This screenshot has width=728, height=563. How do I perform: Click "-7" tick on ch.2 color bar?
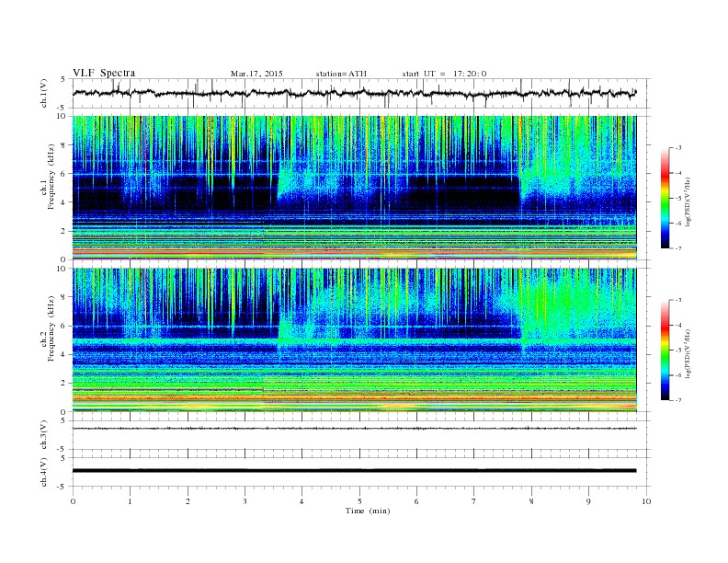(677, 400)
